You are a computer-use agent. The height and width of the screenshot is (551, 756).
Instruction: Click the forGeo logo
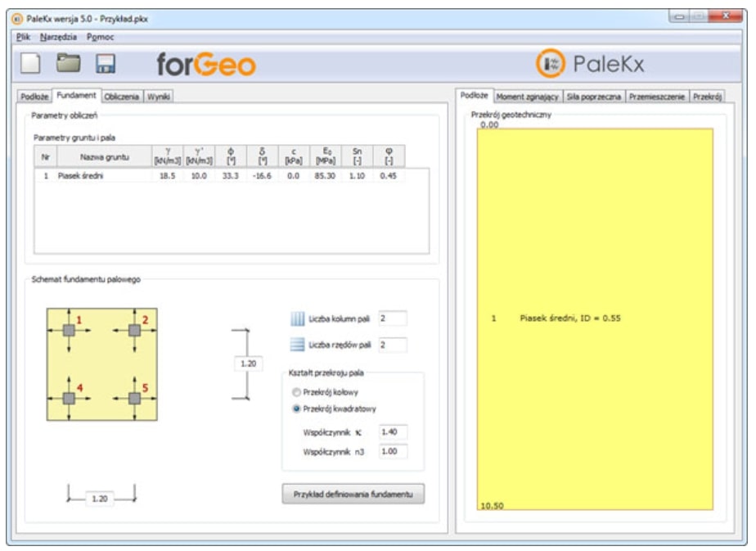coord(206,65)
